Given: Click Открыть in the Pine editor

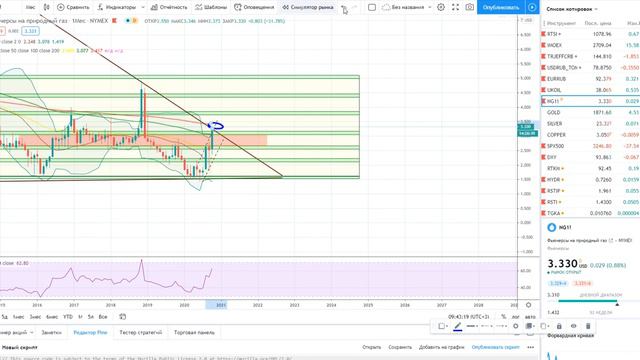Looking at the screenshot, I should click(x=371, y=347).
